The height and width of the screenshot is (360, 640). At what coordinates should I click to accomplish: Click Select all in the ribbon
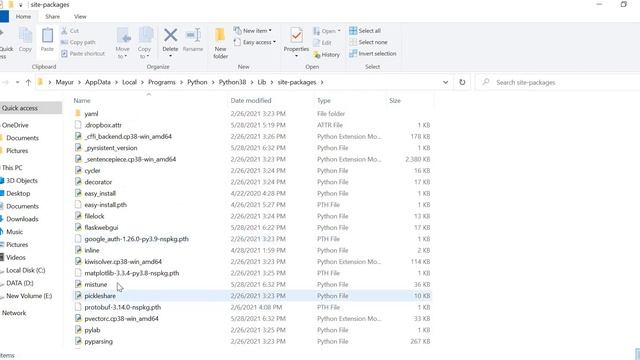coord(365,31)
